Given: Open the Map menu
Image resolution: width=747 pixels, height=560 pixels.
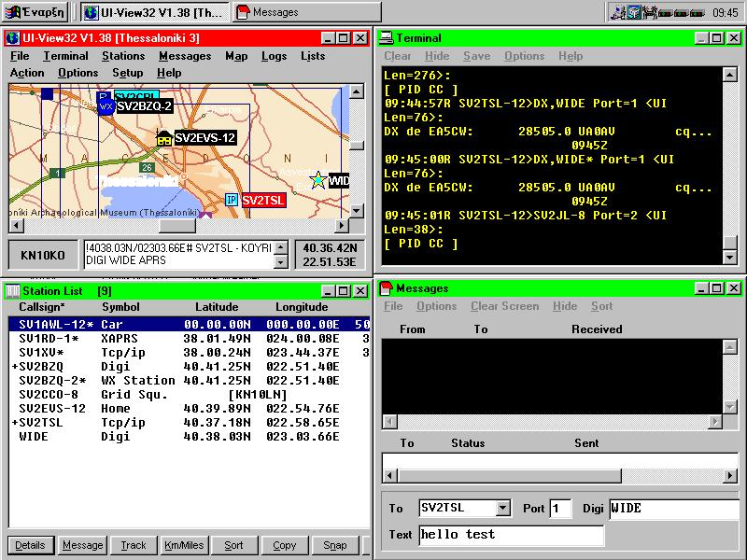Looking at the screenshot, I should click(x=236, y=56).
